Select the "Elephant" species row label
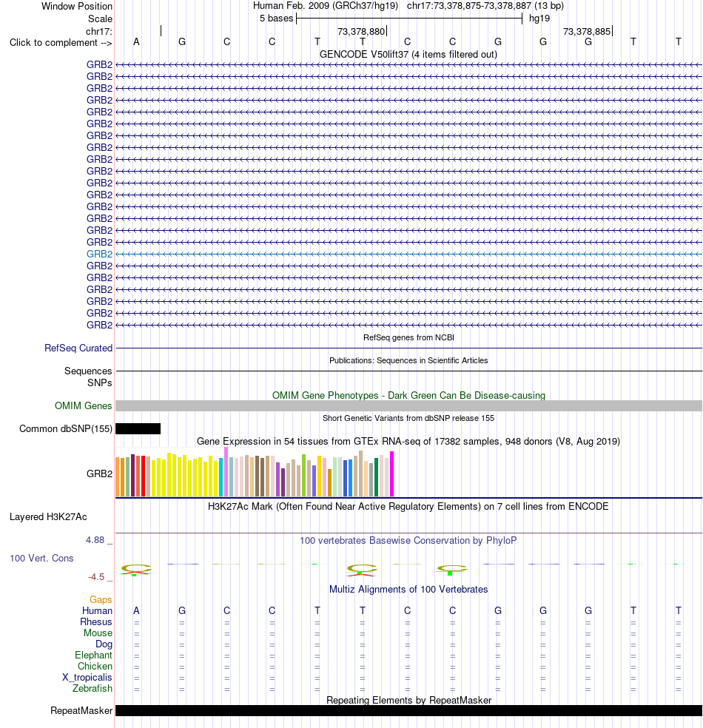 coord(93,655)
